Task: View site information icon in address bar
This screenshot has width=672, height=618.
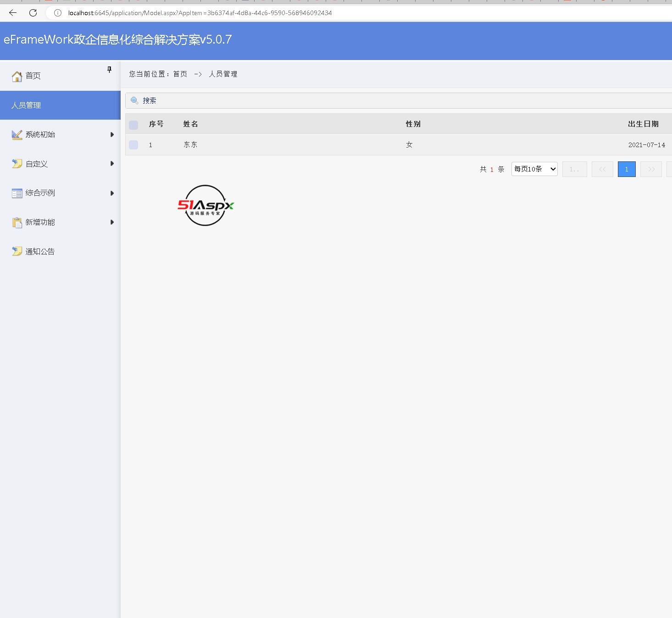Action: pyautogui.click(x=58, y=13)
